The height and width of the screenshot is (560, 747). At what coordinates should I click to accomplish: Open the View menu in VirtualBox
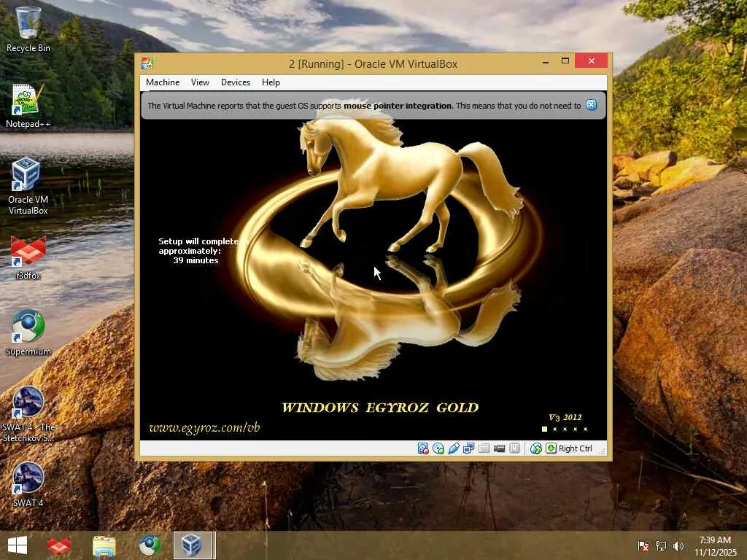click(x=200, y=82)
